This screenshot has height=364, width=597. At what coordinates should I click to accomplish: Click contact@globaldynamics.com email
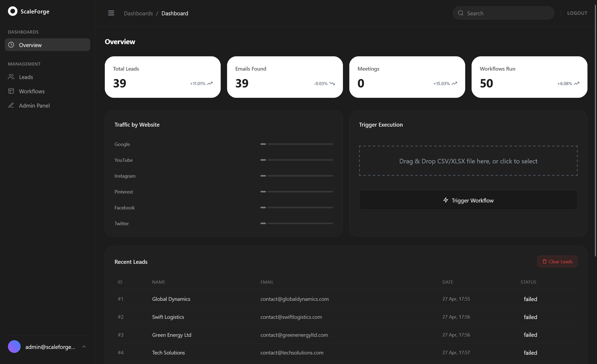pos(295,299)
